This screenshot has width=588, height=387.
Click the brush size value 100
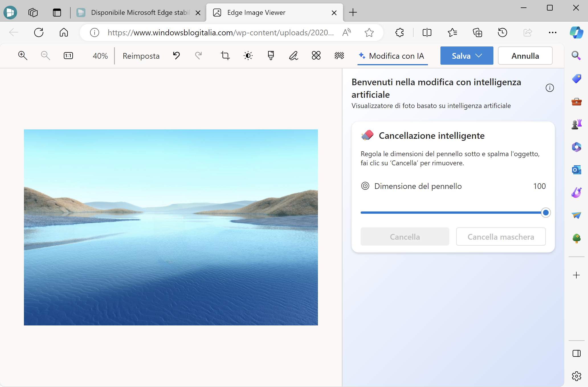(539, 186)
